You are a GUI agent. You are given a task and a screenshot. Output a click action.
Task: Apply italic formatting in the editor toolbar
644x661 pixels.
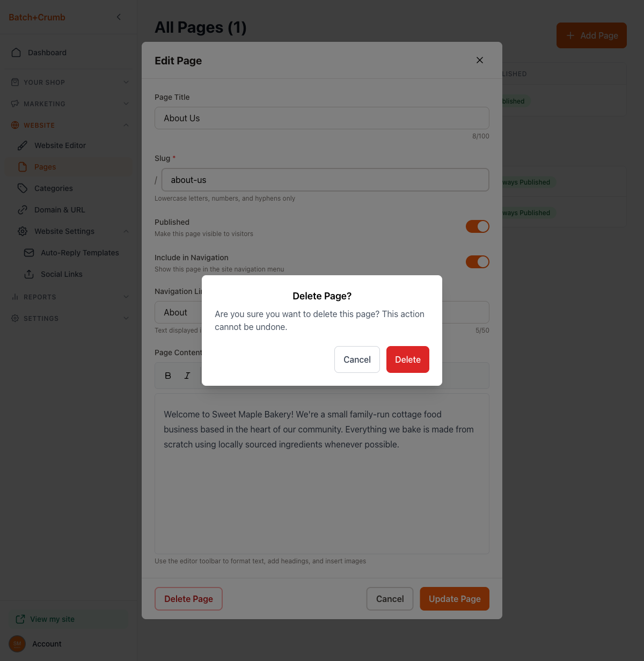tap(187, 376)
